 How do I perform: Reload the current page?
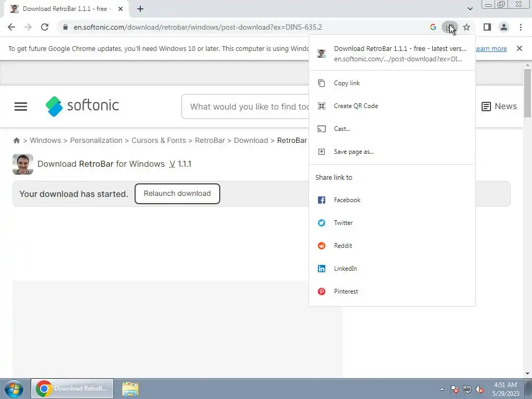click(x=45, y=27)
